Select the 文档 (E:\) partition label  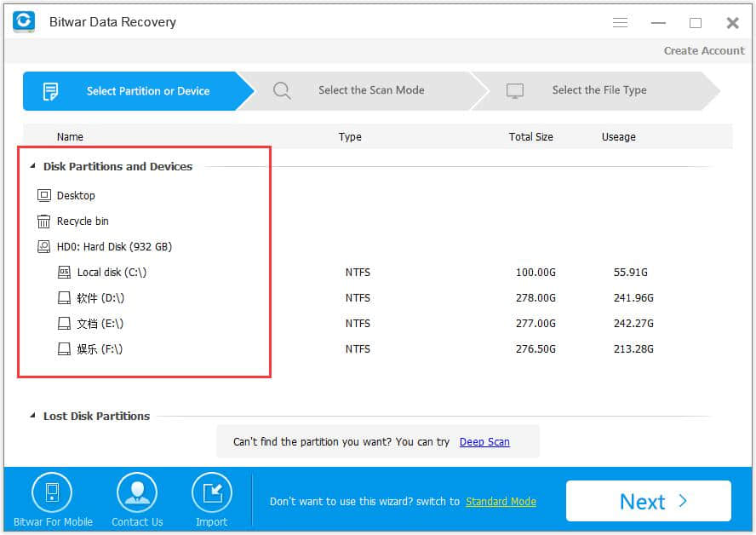click(100, 323)
